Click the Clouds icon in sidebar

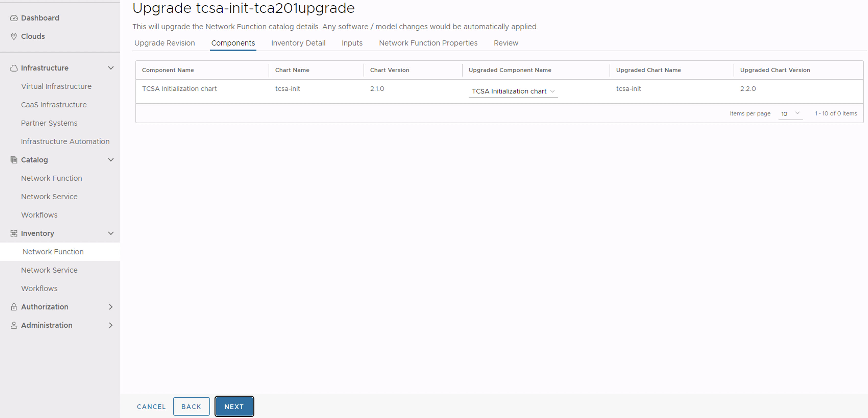12,36
